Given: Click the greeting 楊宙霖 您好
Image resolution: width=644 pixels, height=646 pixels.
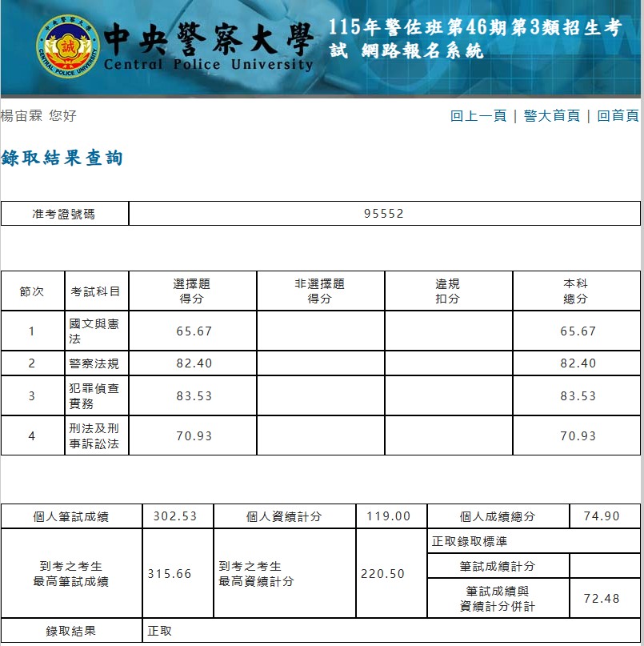Looking at the screenshot, I should (38, 116).
